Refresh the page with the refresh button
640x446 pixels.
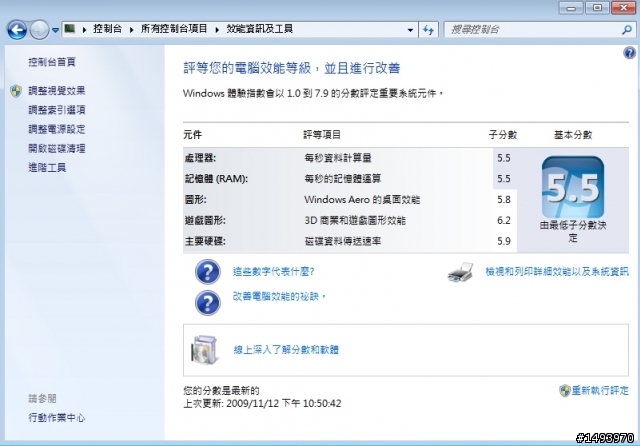428,30
